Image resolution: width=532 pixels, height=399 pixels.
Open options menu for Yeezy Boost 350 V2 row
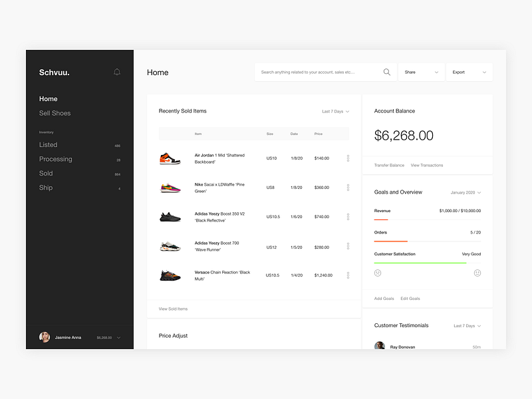pos(348,217)
